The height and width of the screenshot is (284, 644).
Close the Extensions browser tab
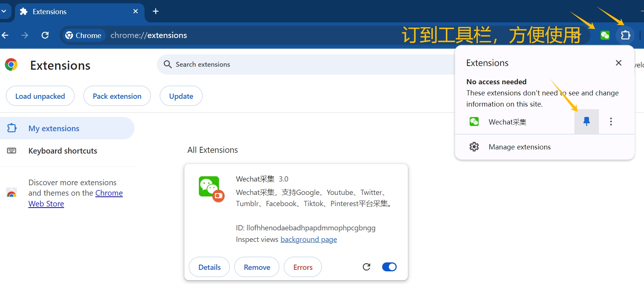[136, 12]
